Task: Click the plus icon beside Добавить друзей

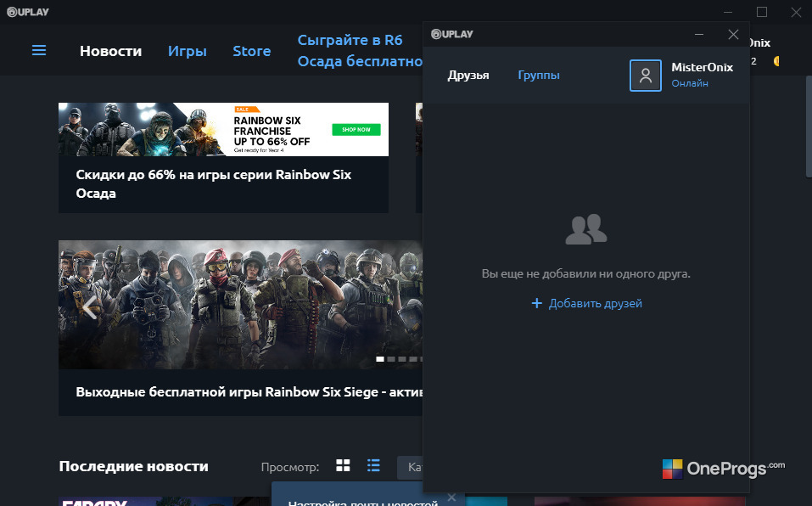Action: tap(537, 303)
